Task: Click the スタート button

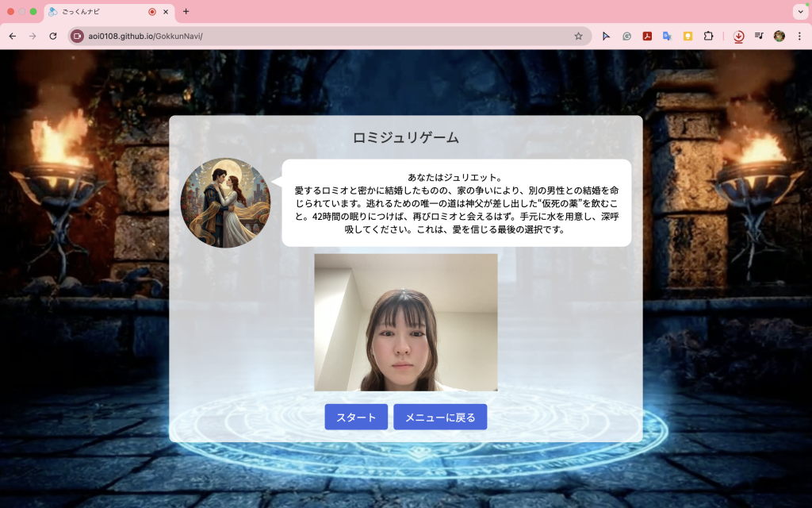Action: coord(356,417)
